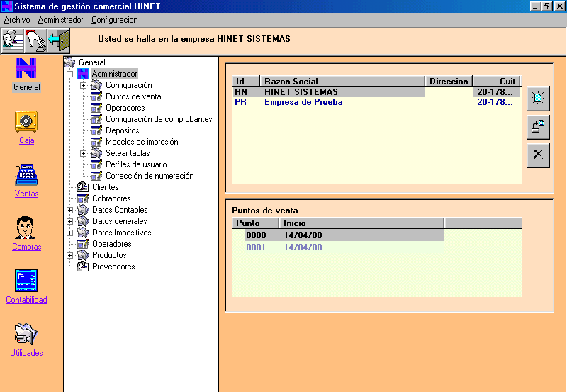Select Configuración de comprobantes tree item
The image size is (567, 392).
[159, 119]
